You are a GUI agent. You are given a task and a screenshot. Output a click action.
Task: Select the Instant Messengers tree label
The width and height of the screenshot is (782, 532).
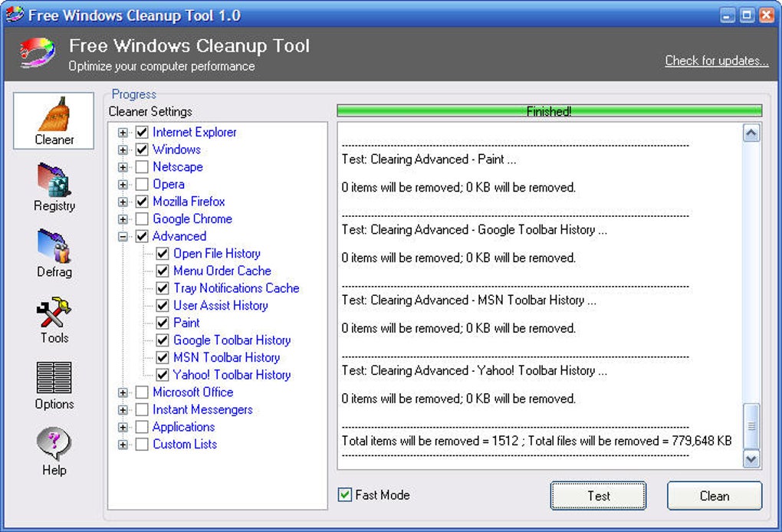pos(202,410)
